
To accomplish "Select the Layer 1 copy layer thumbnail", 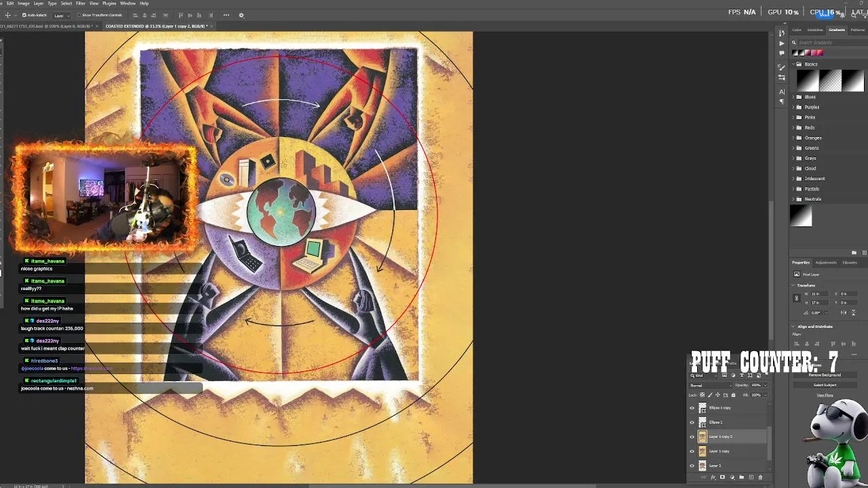I will pyautogui.click(x=703, y=451).
